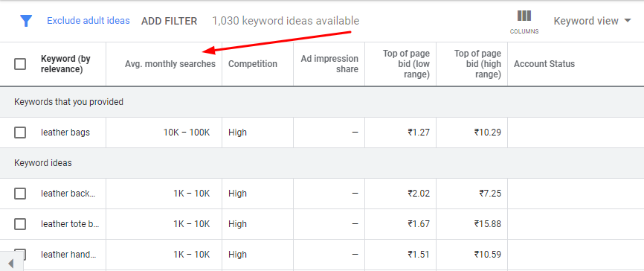This screenshot has width=644, height=271.
Task: Click the collapse arrow at bottom left
Action: pos(11,264)
